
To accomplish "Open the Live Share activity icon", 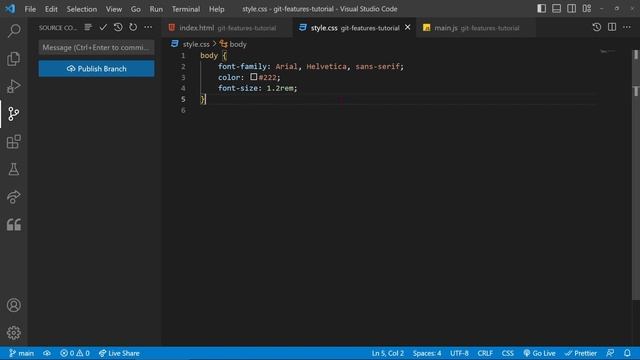I will coord(14,197).
